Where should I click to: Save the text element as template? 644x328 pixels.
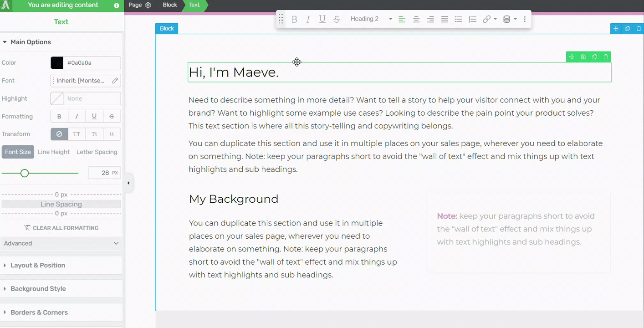[x=583, y=57]
